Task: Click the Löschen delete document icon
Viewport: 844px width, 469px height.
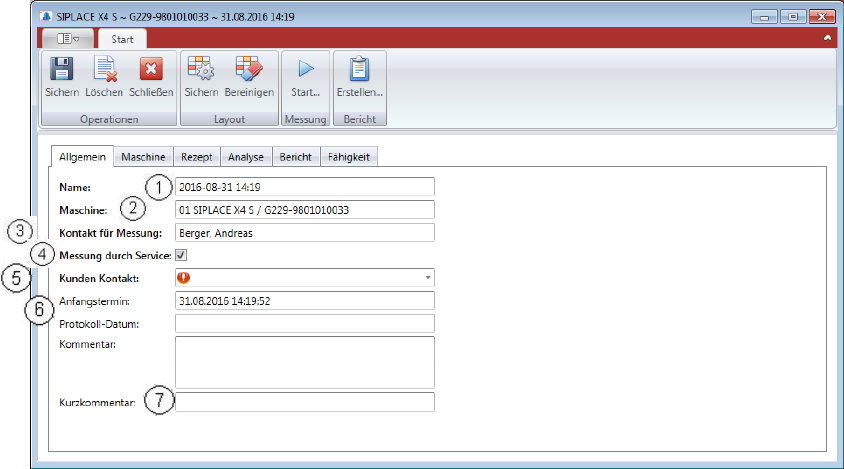Action: coord(104,69)
